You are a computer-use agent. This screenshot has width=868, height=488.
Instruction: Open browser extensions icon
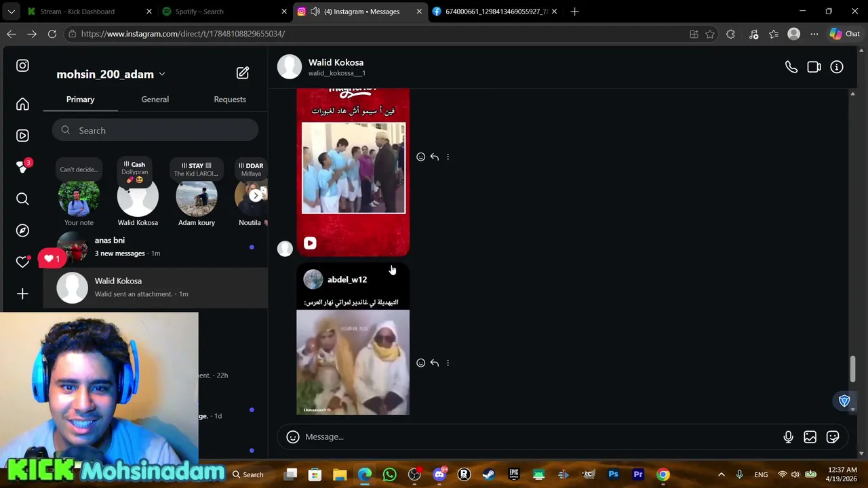730,34
